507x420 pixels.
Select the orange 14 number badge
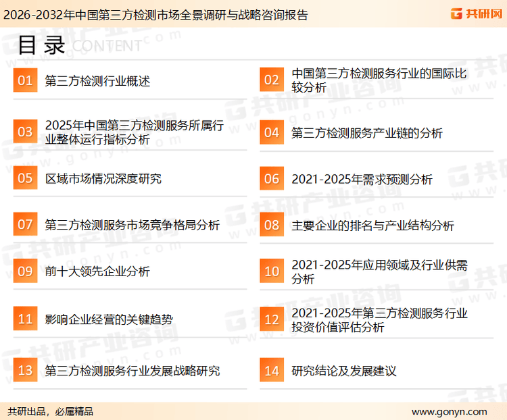tap(272, 371)
